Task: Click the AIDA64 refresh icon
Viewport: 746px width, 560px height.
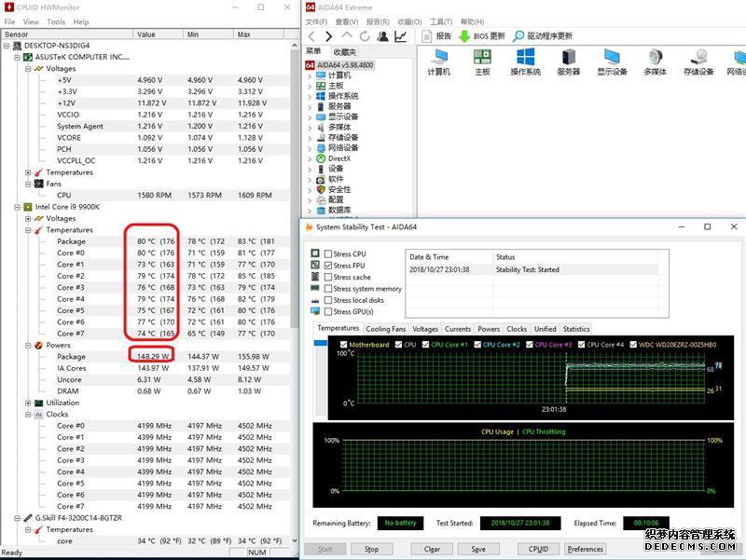Action: (x=365, y=36)
